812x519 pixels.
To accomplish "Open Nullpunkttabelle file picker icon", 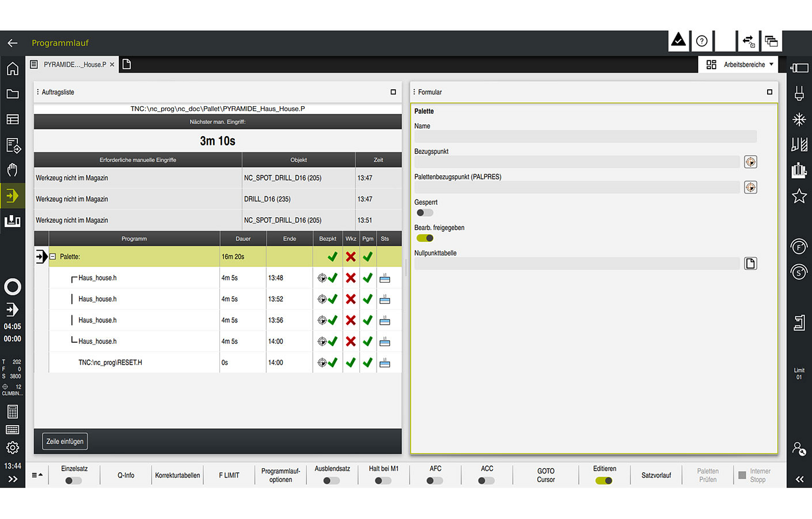I will click(x=750, y=264).
